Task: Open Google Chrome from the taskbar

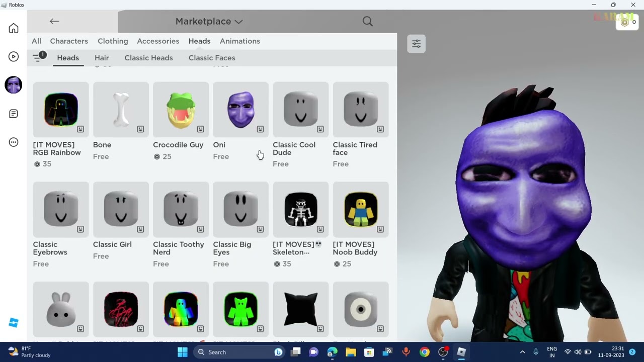Action: pyautogui.click(x=425, y=352)
